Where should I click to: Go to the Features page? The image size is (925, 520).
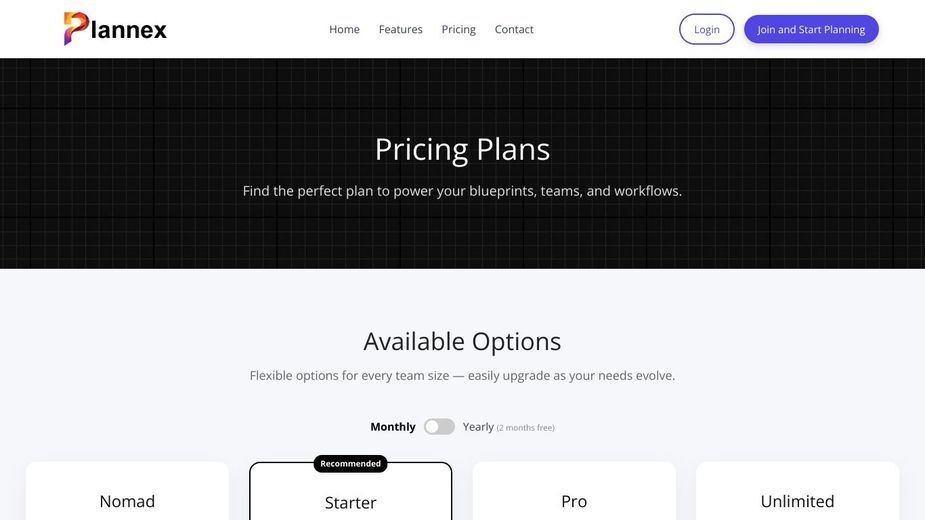(400, 29)
